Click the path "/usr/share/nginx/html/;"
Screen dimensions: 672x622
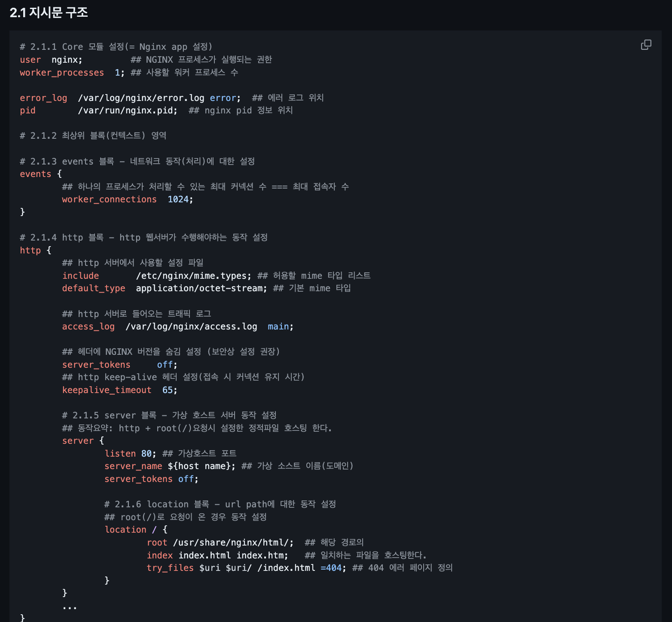click(233, 543)
